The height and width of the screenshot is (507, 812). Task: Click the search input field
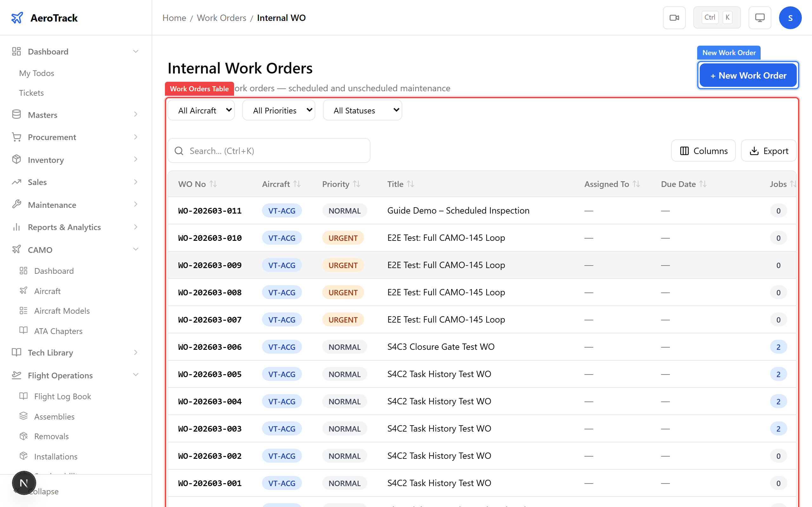(268, 151)
